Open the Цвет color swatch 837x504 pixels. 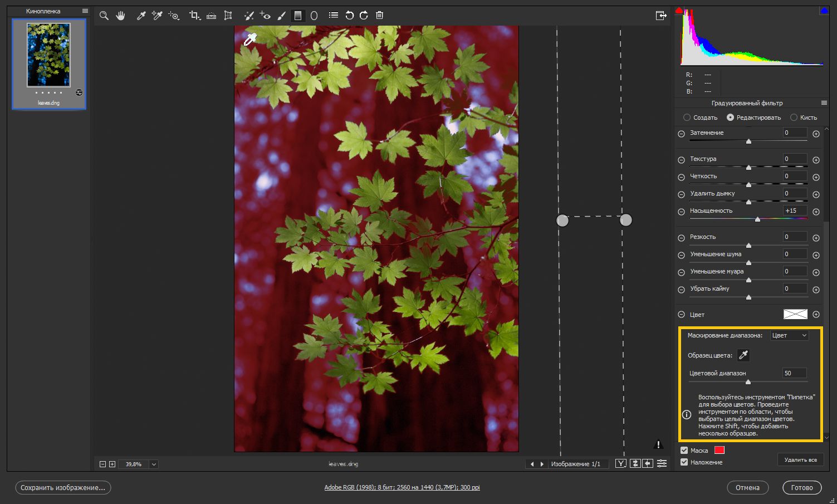(795, 314)
